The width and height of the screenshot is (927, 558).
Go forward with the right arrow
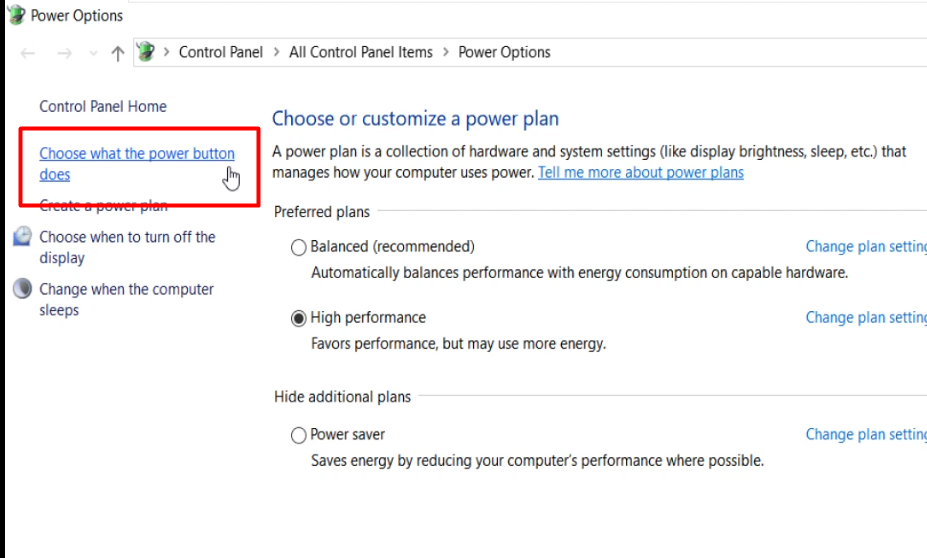point(64,54)
